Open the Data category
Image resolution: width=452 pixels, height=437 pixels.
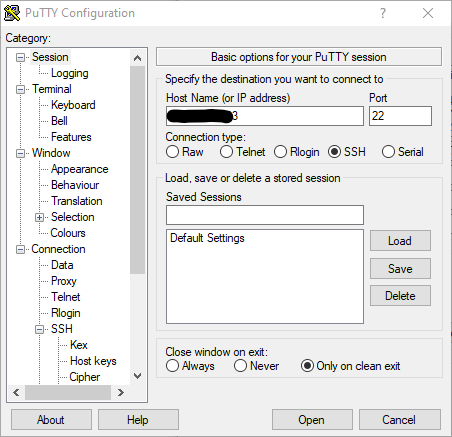click(62, 265)
